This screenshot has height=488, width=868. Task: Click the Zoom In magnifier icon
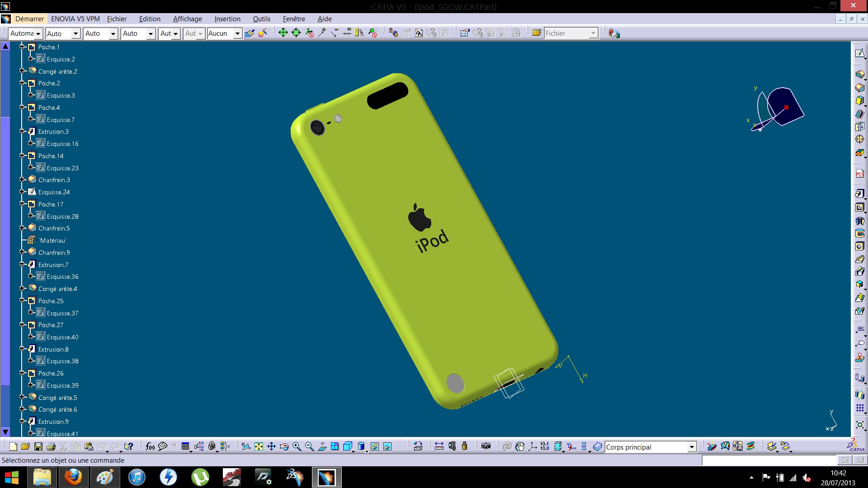297,447
